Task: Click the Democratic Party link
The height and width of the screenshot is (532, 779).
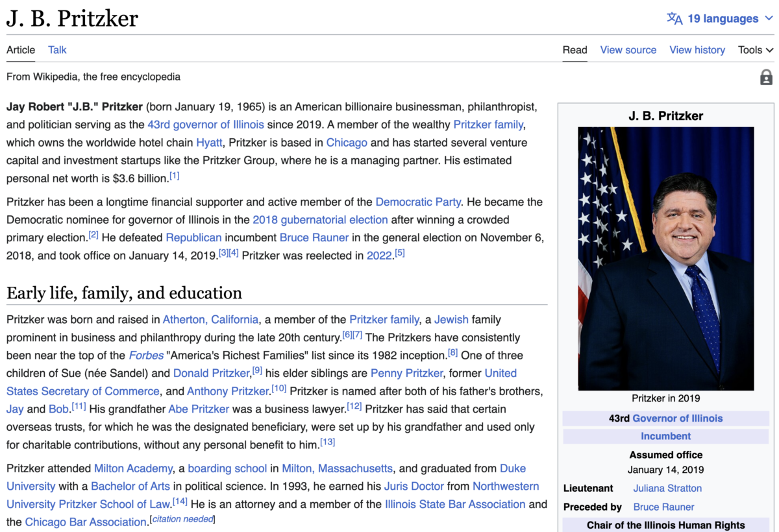Action: 418,202
